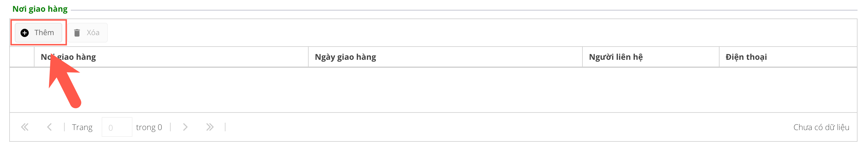This screenshot has height=143, width=868.
Task: Jump to the last page of results
Action: click(x=209, y=127)
